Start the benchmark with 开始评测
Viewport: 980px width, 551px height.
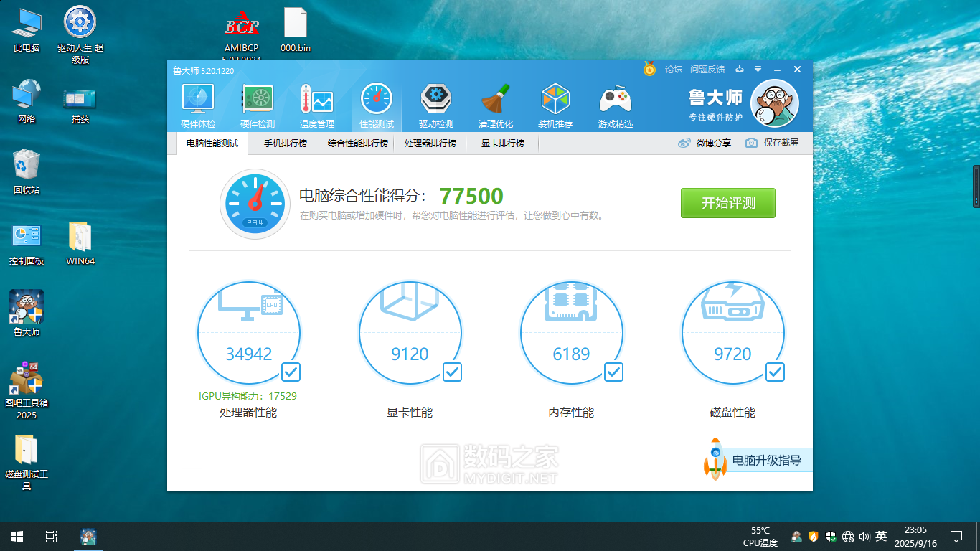[x=728, y=203]
